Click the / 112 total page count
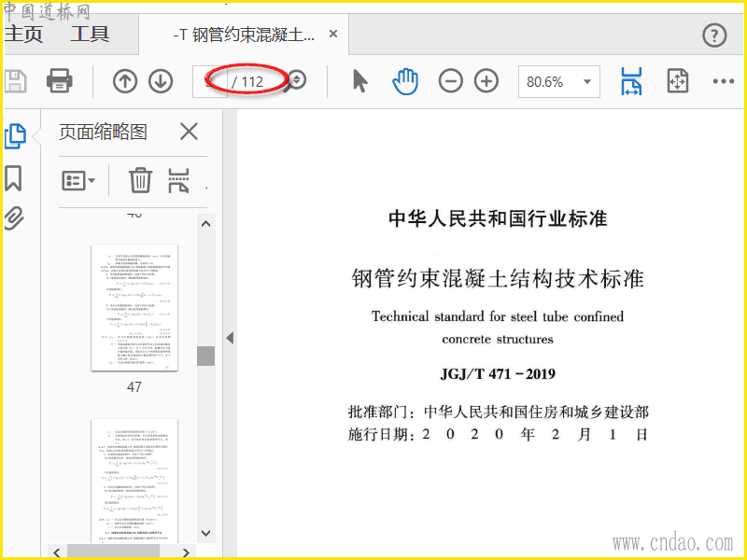The height and width of the screenshot is (560, 747). 247,82
